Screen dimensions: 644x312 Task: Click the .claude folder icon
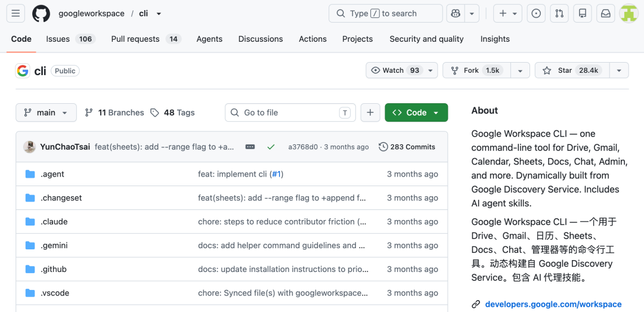(30, 222)
